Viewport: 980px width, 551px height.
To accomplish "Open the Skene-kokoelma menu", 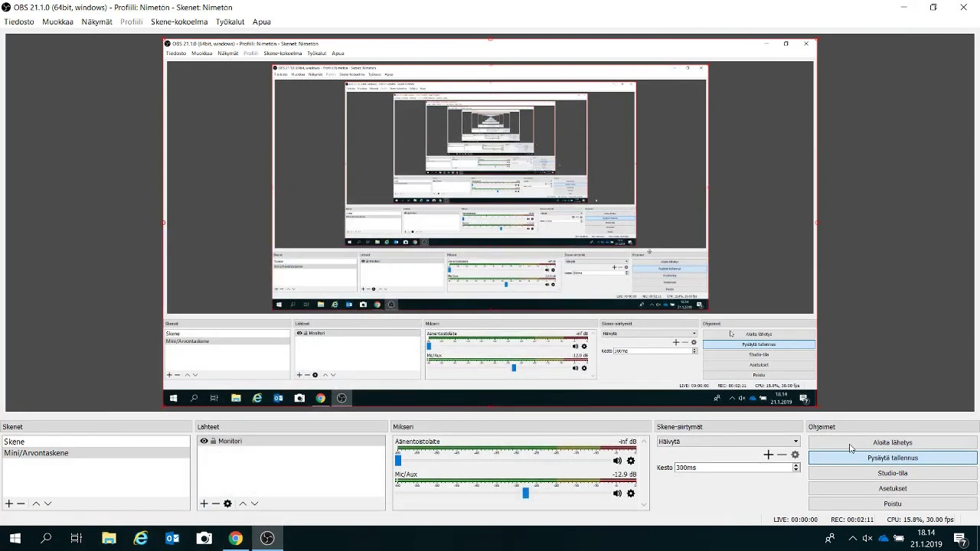I will (x=179, y=21).
